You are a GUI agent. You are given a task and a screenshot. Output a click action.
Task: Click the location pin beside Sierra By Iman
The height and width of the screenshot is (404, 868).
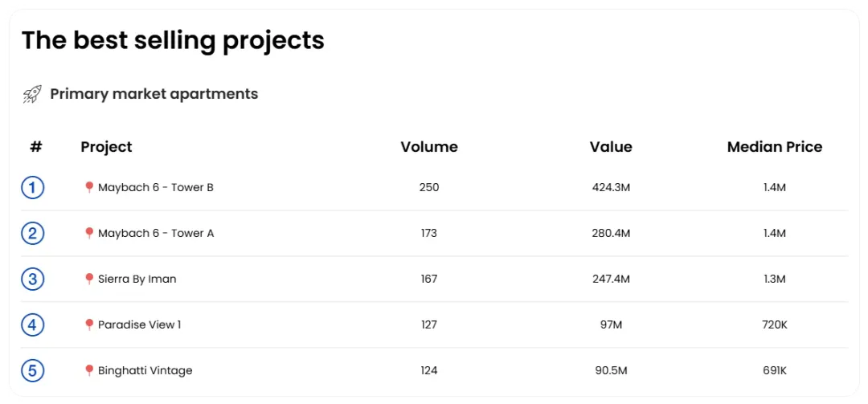pos(89,279)
